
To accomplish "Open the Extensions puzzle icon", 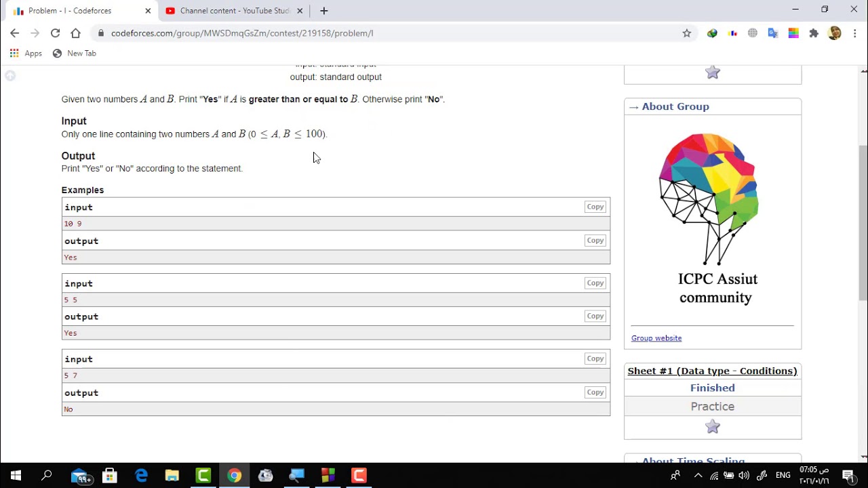I will click(x=814, y=33).
